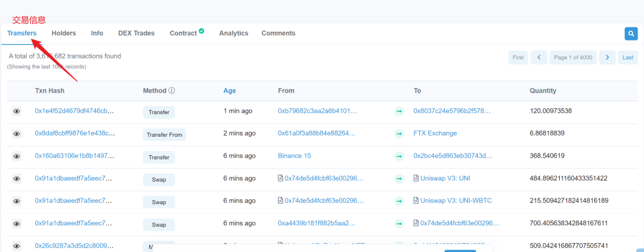Toggle eye icon for the 0x160a63106e1b8b1497 transaction

click(17, 156)
